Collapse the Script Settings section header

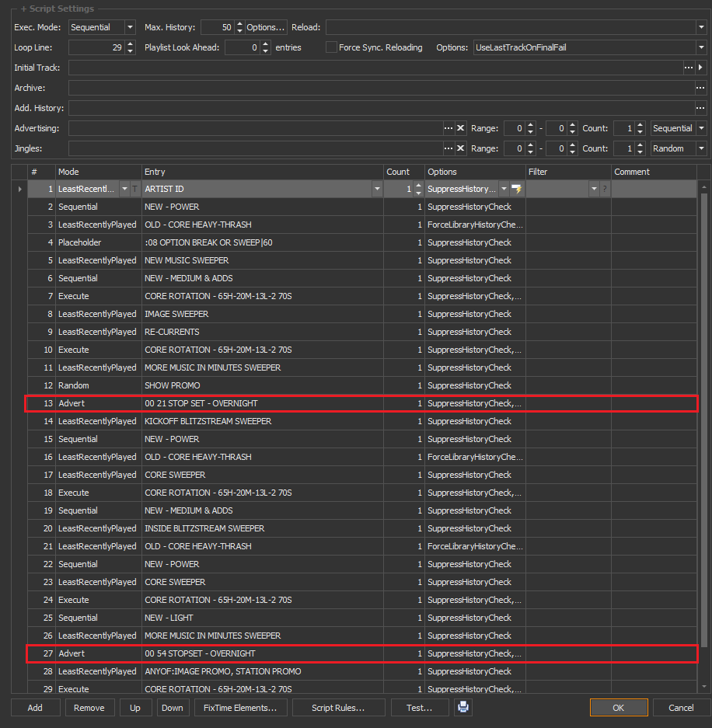tap(57, 9)
